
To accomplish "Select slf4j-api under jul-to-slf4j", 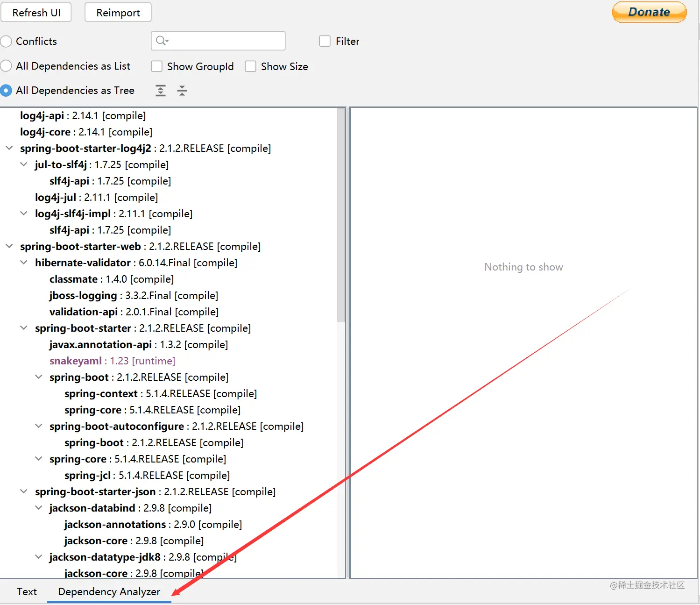I will coord(110,181).
